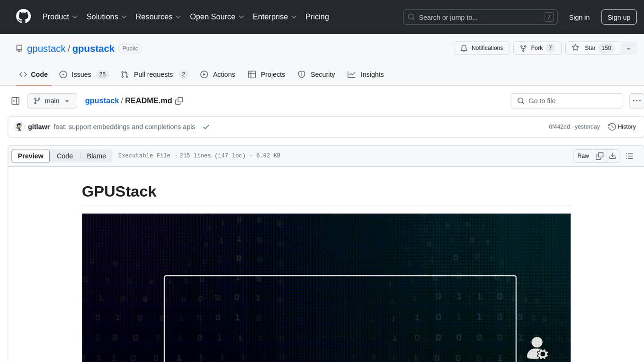Select the Code view
The height and width of the screenshot is (362, 644).
65,156
